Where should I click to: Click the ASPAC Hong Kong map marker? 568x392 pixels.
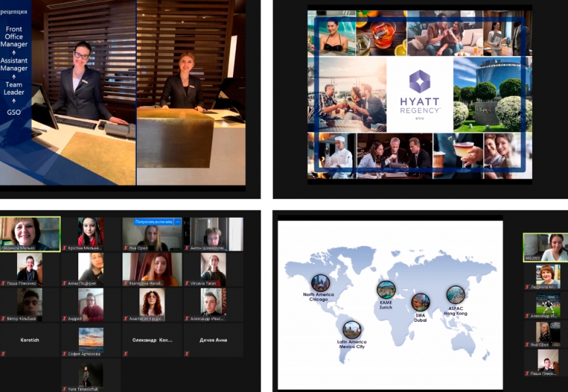(x=455, y=295)
